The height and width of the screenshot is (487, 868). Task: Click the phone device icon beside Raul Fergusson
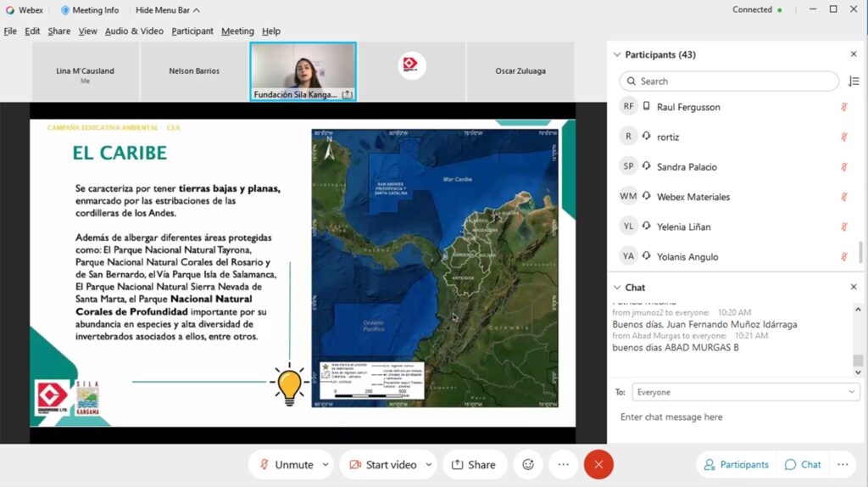646,106
